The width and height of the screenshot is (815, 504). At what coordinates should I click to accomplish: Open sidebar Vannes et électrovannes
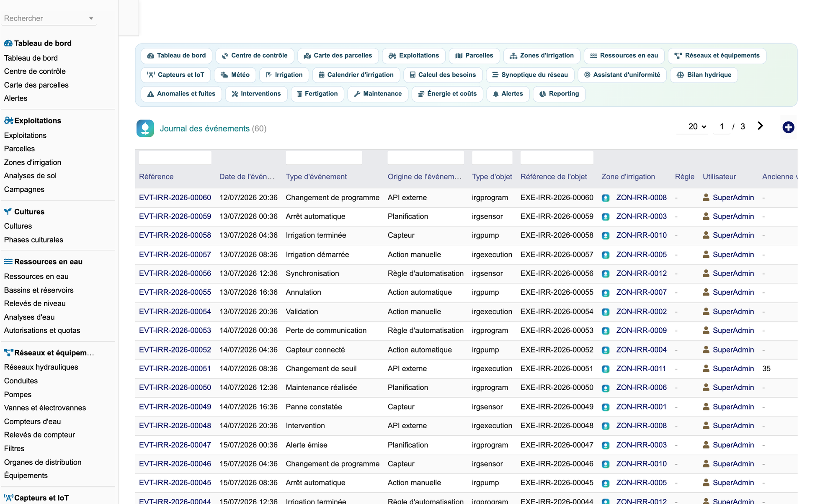point(45,408)
